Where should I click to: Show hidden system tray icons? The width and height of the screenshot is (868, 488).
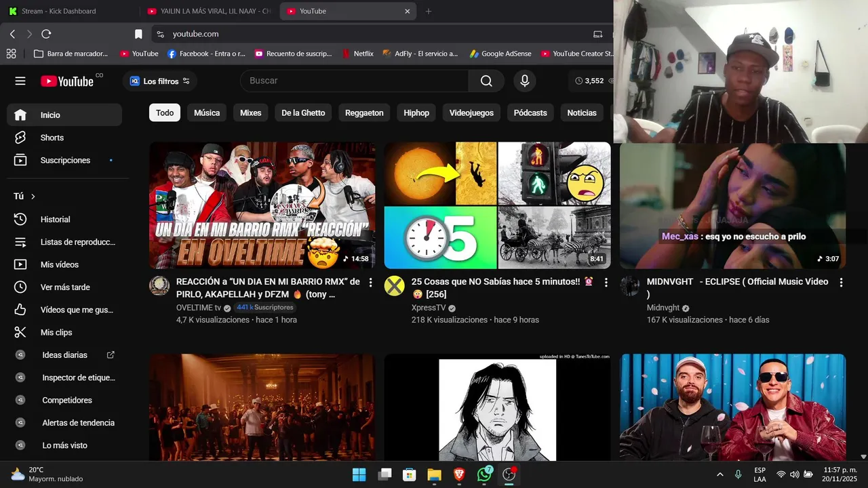(x=720, y=474)
